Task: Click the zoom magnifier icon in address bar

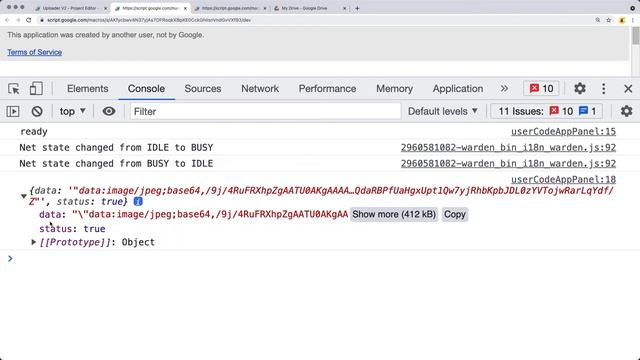Action: [x=598, y=20]
